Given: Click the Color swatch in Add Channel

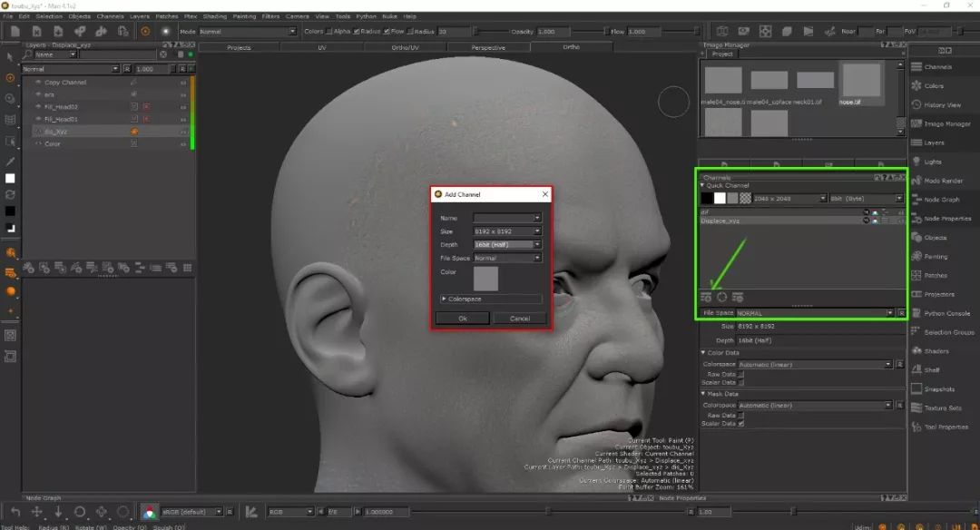Looking at the screenshot, I should coord(485,279).
